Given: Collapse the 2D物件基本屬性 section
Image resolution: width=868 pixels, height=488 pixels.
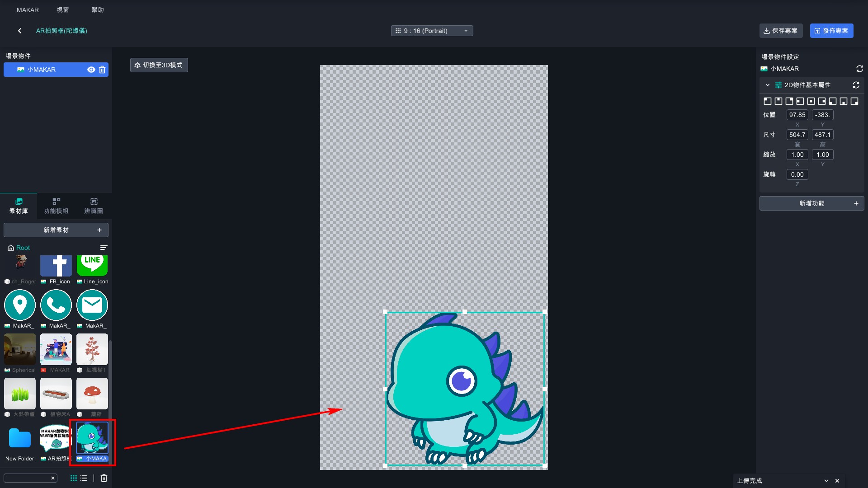Looking at the screenshot, I should click(767, 85).
